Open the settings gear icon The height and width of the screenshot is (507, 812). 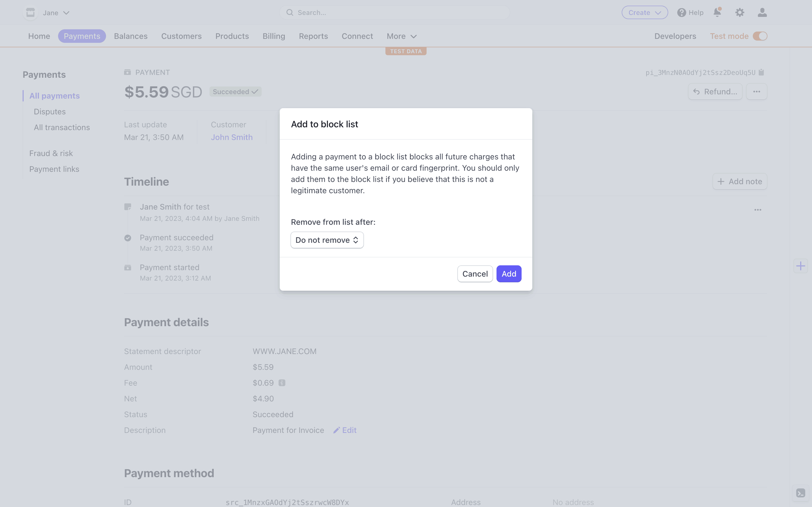(740, 12)
